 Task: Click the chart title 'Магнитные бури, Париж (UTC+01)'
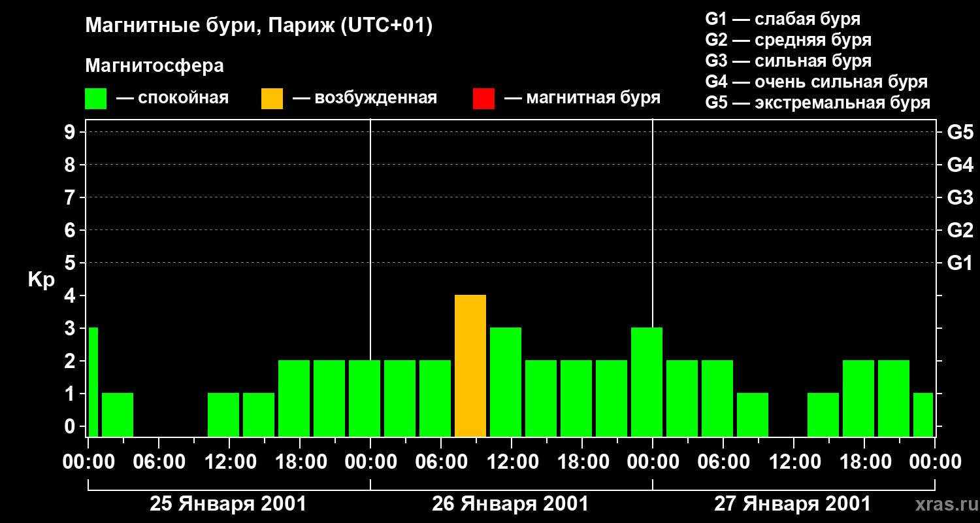[259, 27]
